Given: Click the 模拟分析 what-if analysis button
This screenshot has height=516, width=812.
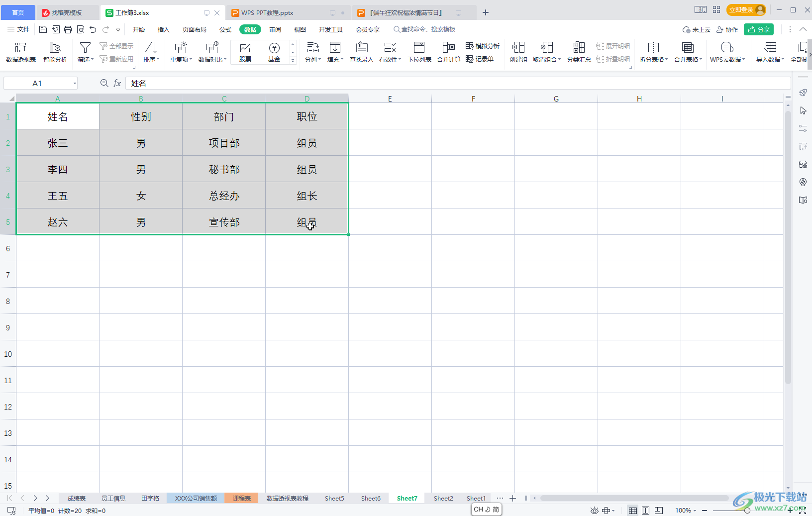Looking at the screenshot, I should pyautogui.click(x=482, y=46).
